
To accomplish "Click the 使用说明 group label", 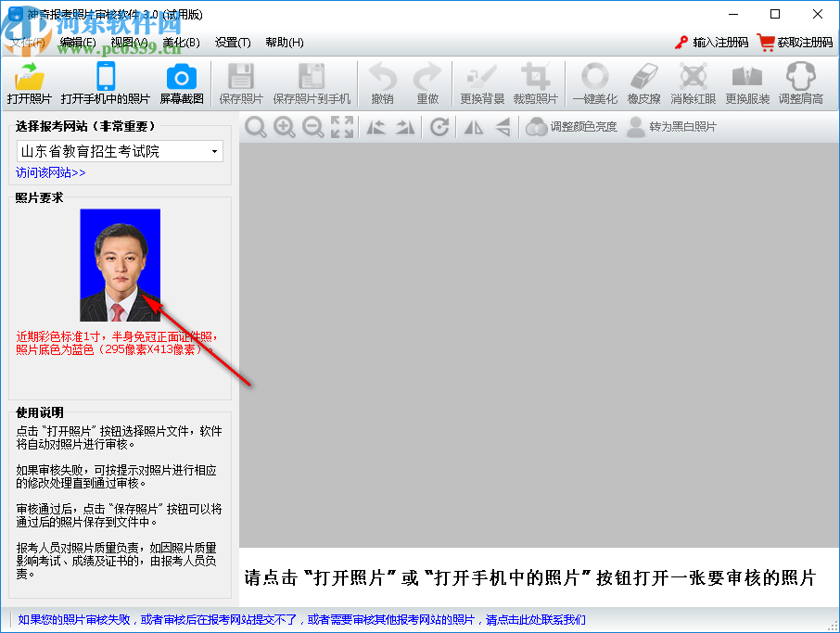I will 40,412.
